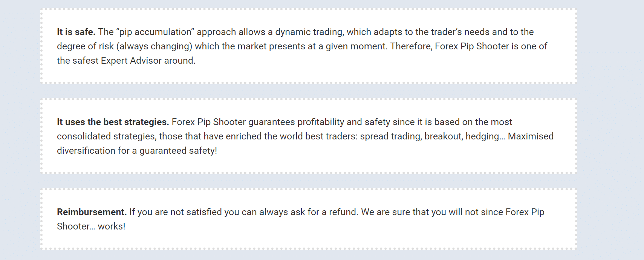
Task: Click the word "breakout" in the strategies list
Action: point(443,136)
